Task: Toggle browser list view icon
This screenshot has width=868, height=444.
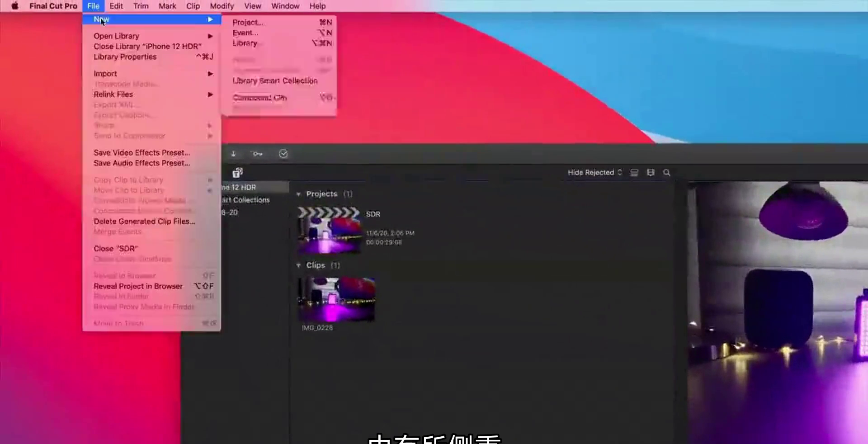Action: [634, 173]
